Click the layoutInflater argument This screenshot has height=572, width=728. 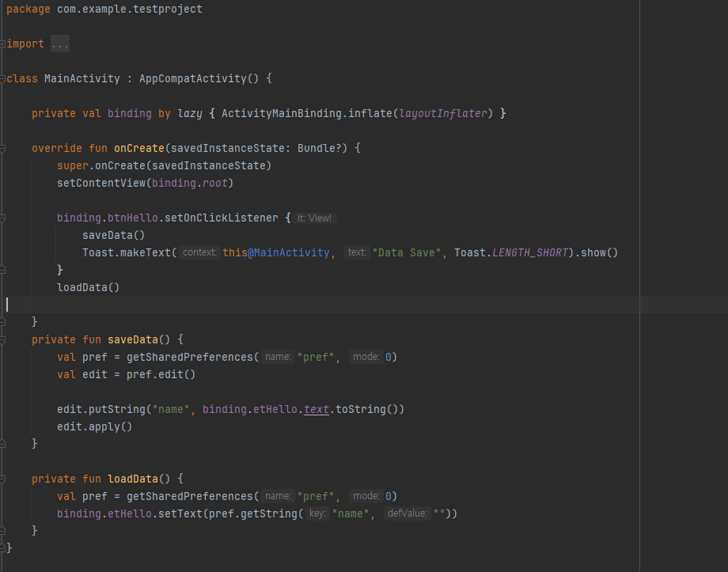[x=443, y=113]
